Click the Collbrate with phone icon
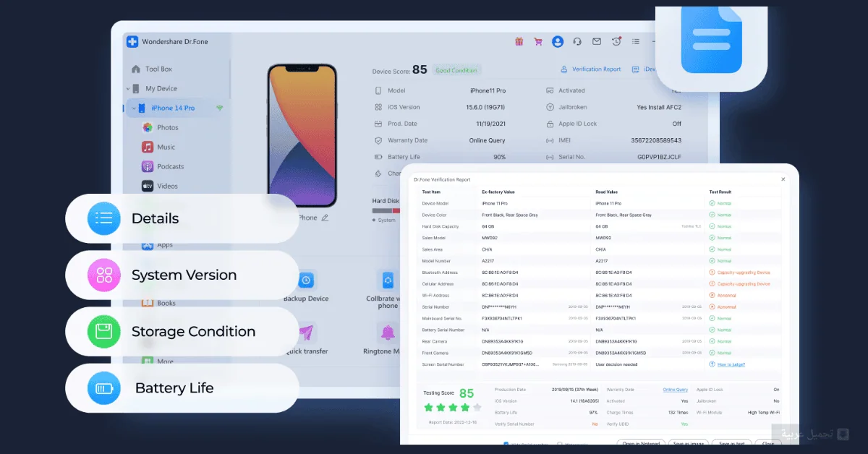Viewport: 868px width, 454px height. tap(388, 280)
